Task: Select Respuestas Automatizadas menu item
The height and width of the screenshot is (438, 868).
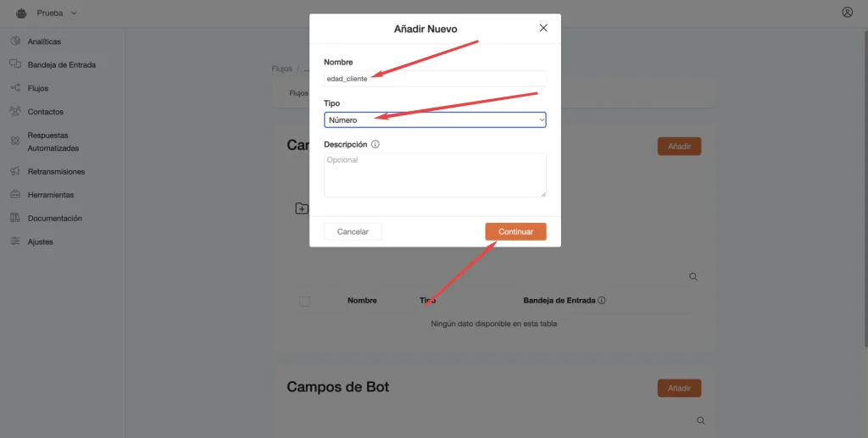Action: pyautogui.click(x=53, y=141)
